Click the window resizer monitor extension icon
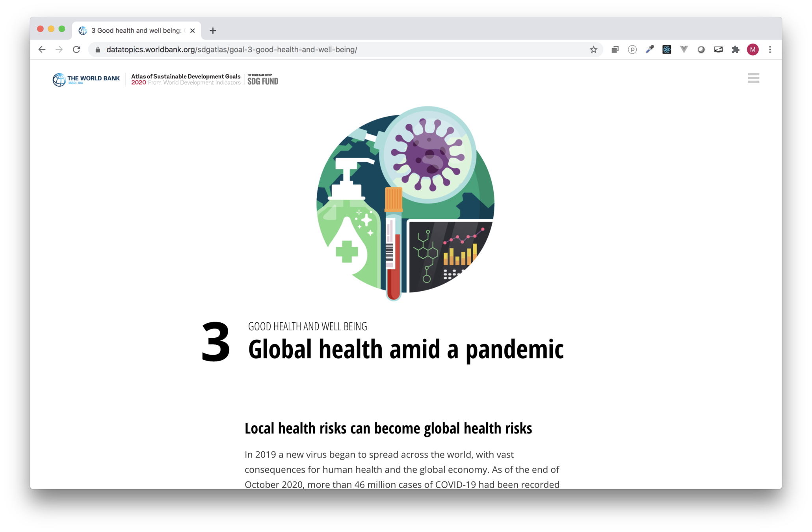This screenshot has height=532, width=812. point(718,50)
